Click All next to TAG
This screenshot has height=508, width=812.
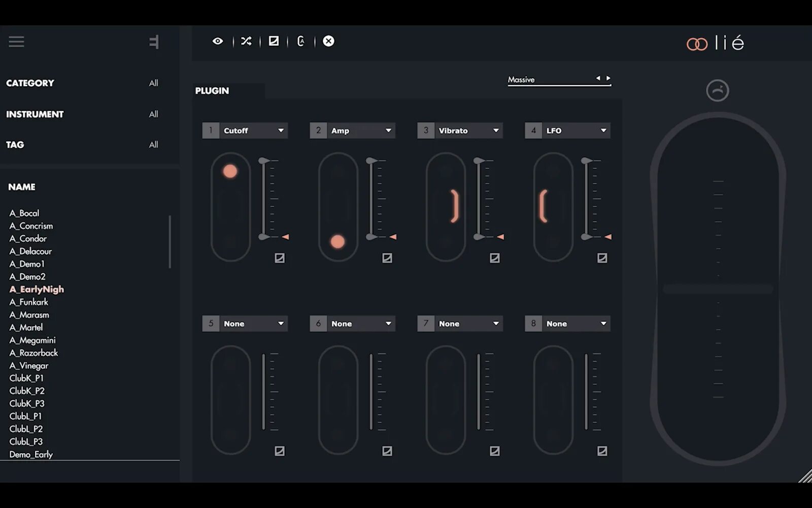click(153, 145)
